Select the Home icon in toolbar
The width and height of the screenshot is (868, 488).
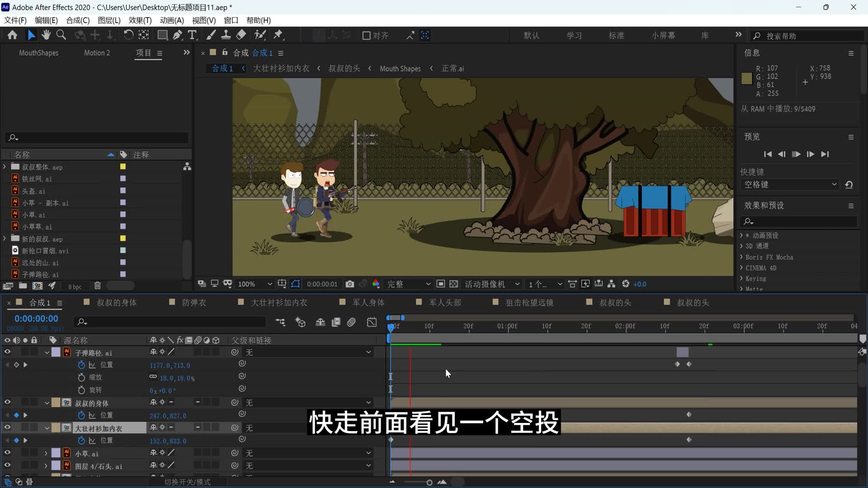pos(12,35)
